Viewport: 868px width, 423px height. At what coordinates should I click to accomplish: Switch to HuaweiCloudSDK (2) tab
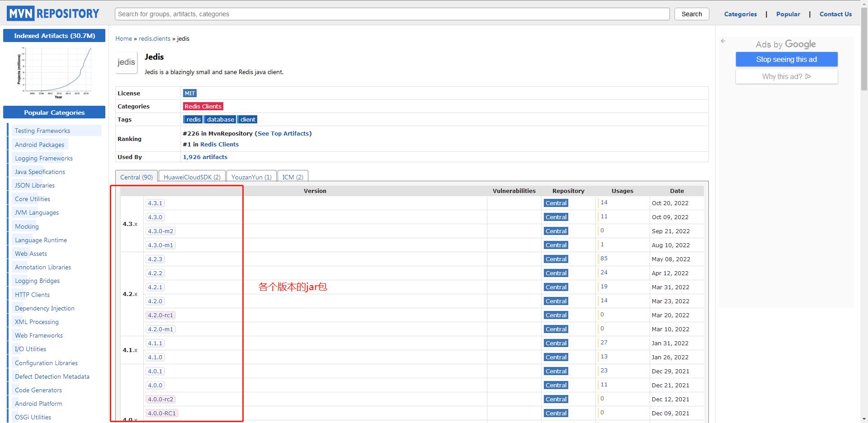192,177
